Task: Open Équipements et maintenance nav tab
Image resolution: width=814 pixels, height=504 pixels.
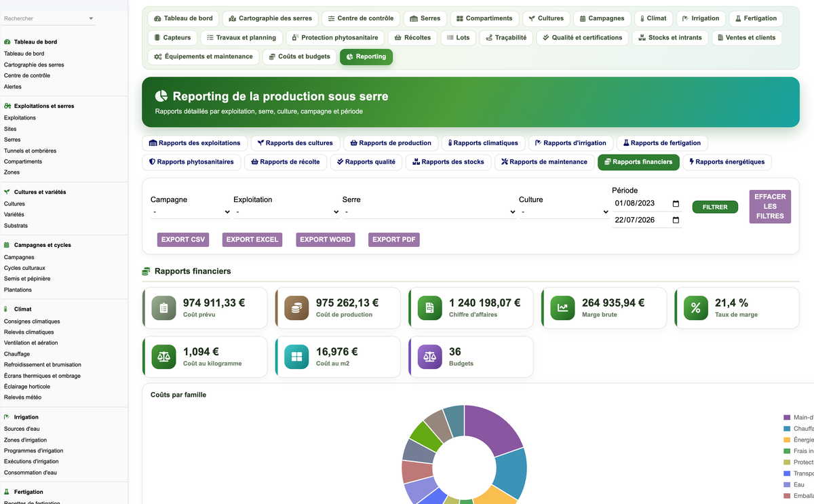Action: click(x=203, y=57)
